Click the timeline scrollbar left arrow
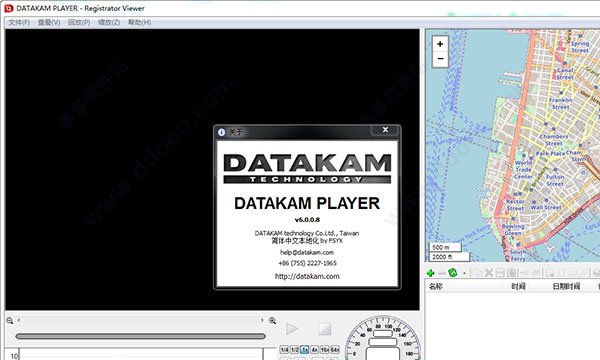Screen dimensions: 600x360 [x=18, y=320]
